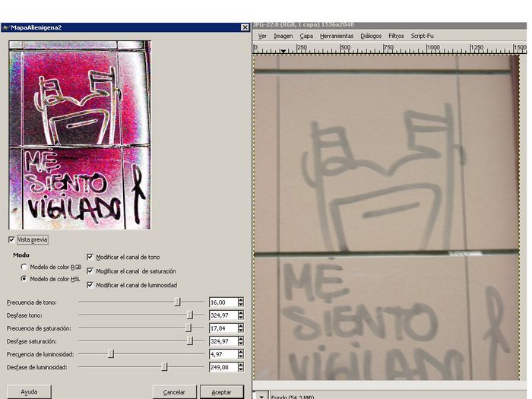Click the Desfase de luminosidad label
The width and height of the screenshot is (532, 399).
coord(36,367)
